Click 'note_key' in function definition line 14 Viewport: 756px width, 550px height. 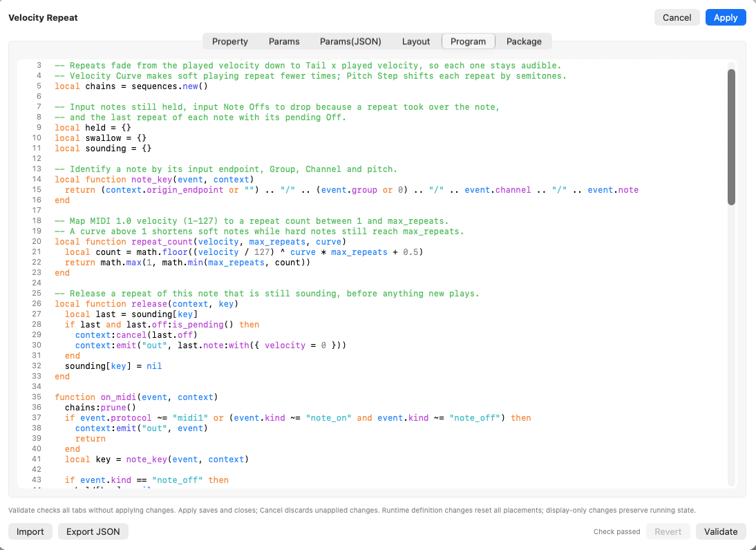tap(151, 180)
